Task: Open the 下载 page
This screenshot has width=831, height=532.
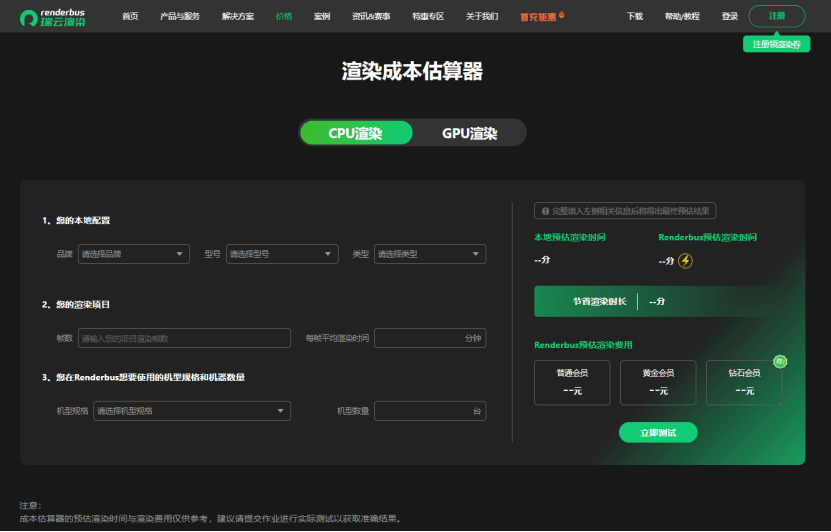Action: 634,16
